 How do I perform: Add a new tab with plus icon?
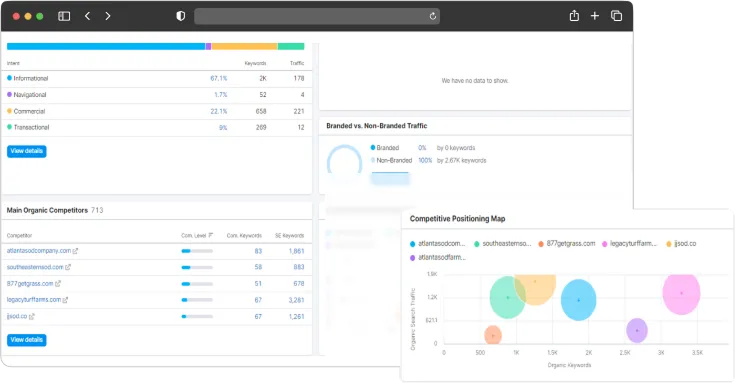click(595, 16)
